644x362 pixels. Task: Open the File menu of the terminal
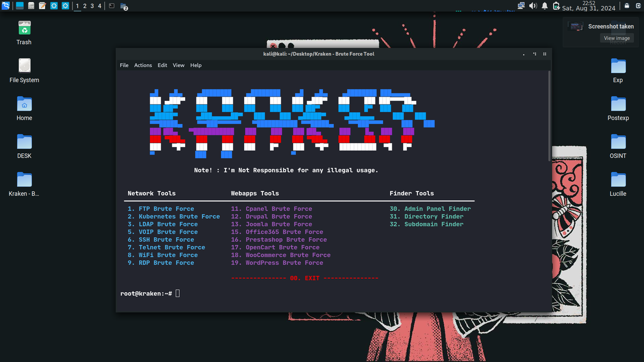(x=124, y=65)
